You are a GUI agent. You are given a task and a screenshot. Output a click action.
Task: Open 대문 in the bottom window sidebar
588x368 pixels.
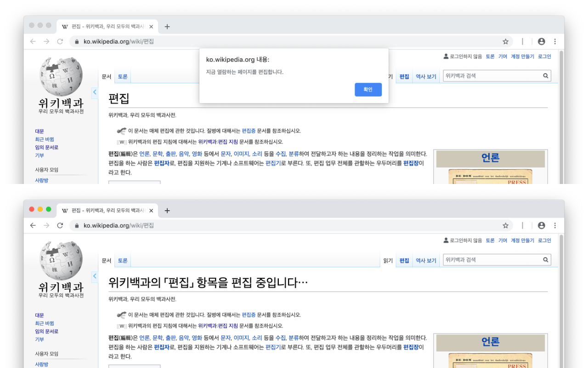pyautogui.click(x=40, y=316)
